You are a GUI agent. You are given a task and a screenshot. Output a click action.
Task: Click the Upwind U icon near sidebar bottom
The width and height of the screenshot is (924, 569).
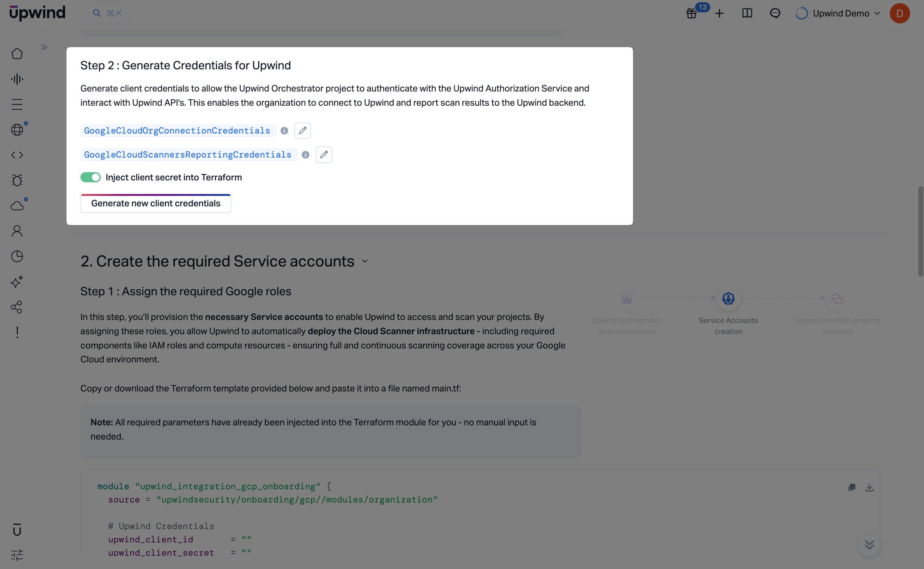17,529
